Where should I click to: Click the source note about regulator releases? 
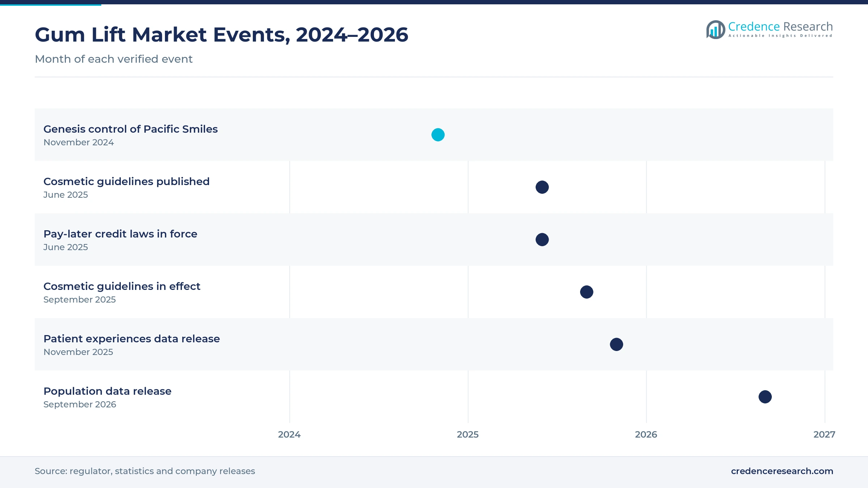tap(145, 471)
